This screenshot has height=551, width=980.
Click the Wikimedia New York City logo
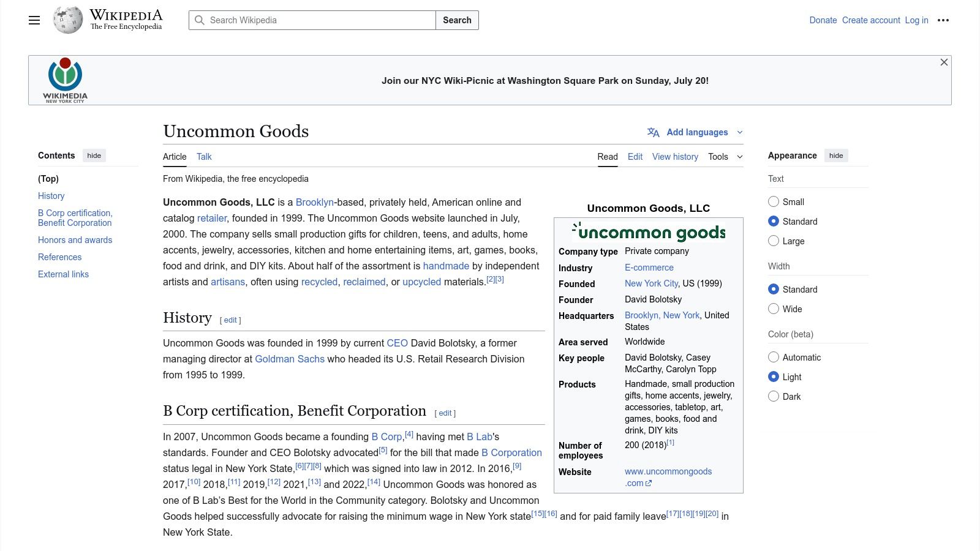[x=65, y=80]
